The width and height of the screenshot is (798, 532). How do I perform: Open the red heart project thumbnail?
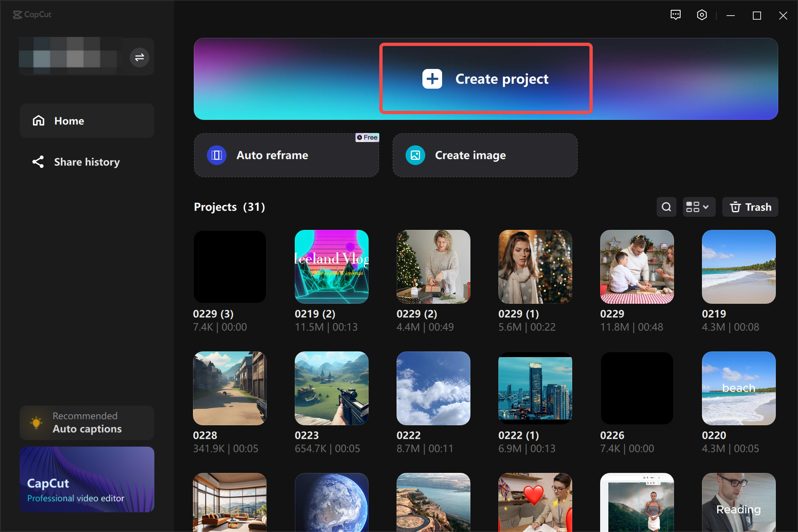click(x=535, y=502)
